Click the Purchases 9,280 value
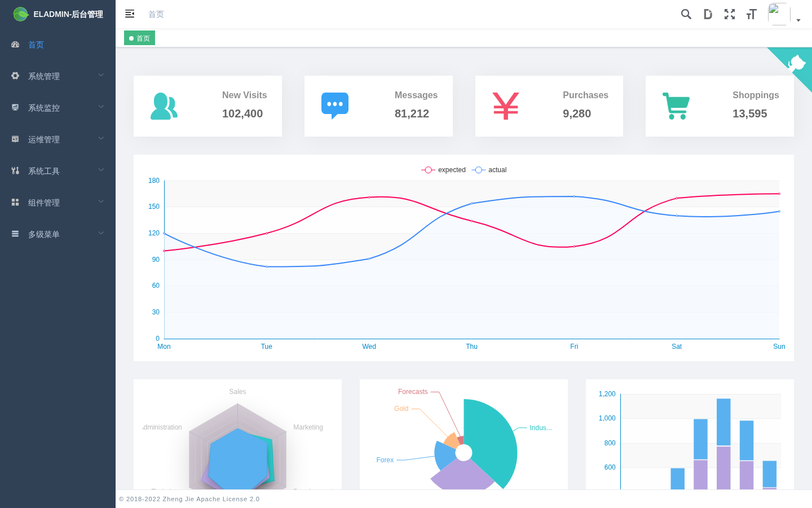Image resolution: width=812 pixels, height=508 pixels. [577, 113]
